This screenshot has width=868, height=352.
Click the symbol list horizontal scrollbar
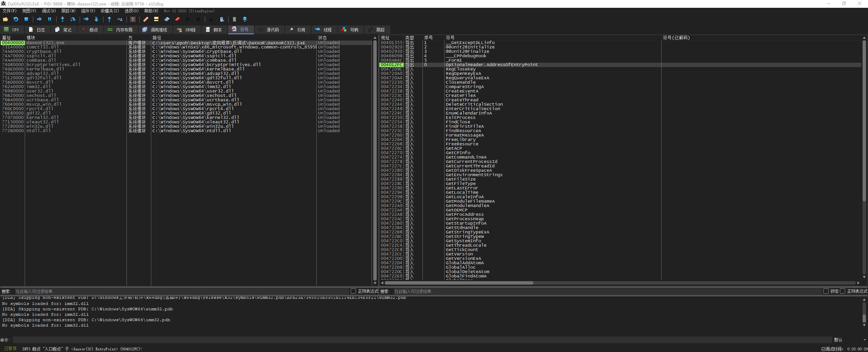coord(458,283)
